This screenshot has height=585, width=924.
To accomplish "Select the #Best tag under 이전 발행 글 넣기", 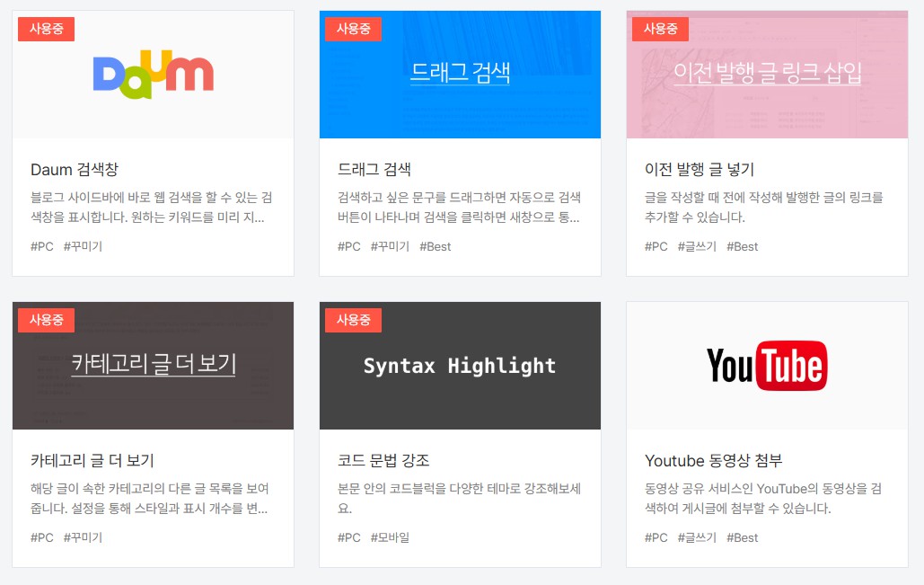I will pos(743,246).
